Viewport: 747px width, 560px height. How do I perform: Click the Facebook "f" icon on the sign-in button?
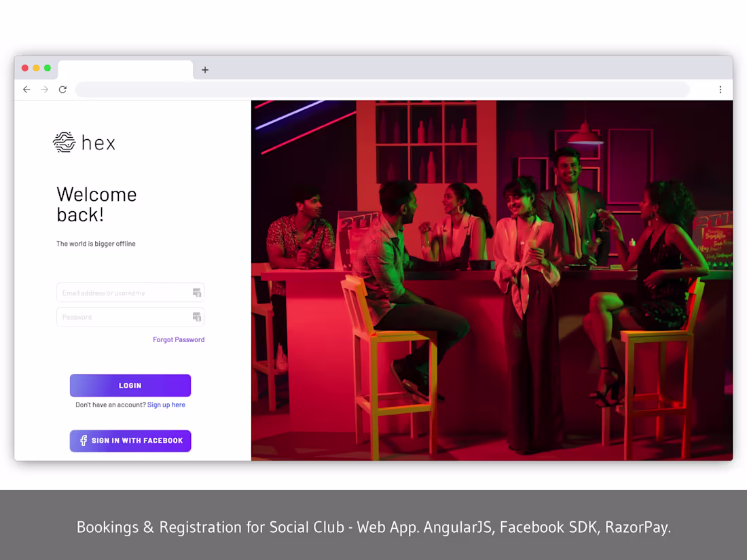coord(82,441)
